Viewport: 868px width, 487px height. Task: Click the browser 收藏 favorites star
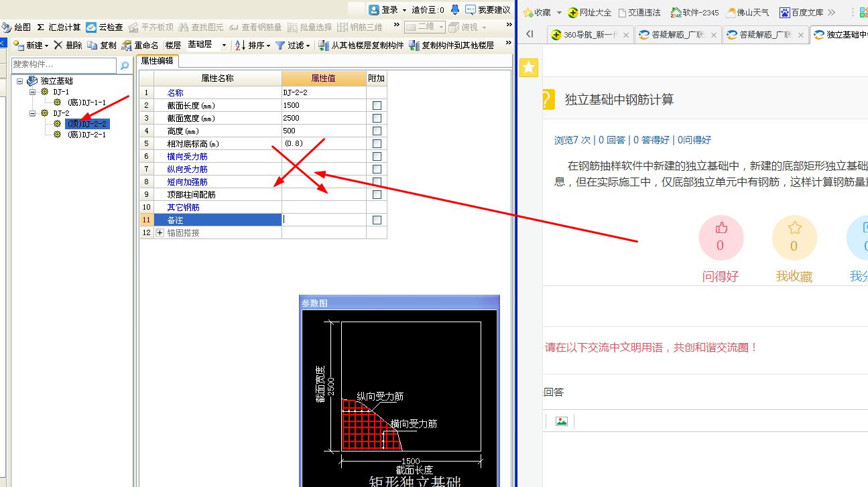coord(528,12)
